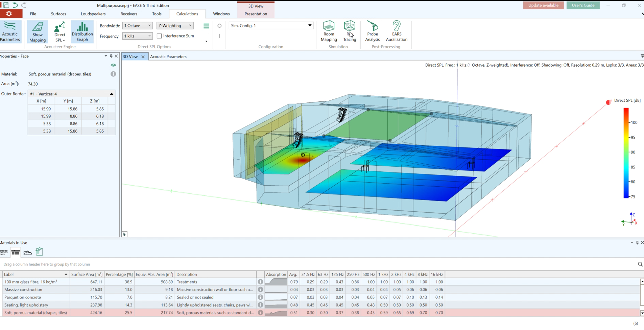Enable the Interference Sum checkbox

[x=159, y=36]
